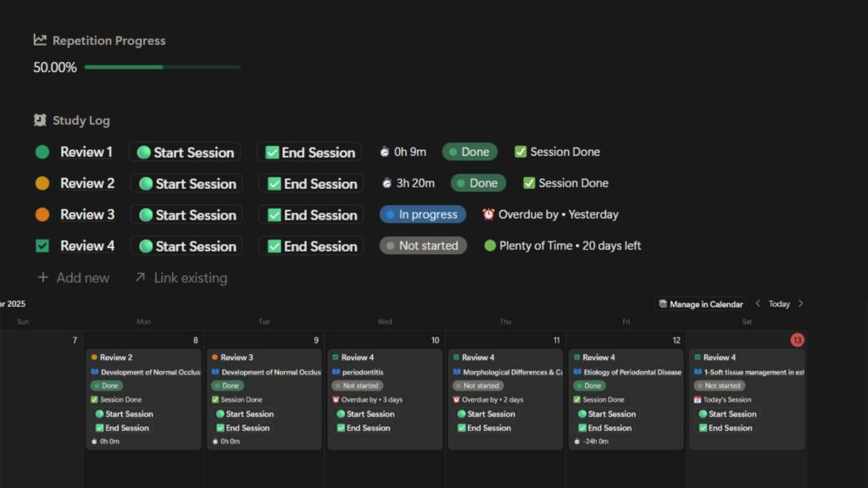Click the orange circle icon beside Review 3

pyautogui.click(x=42, y=215)
